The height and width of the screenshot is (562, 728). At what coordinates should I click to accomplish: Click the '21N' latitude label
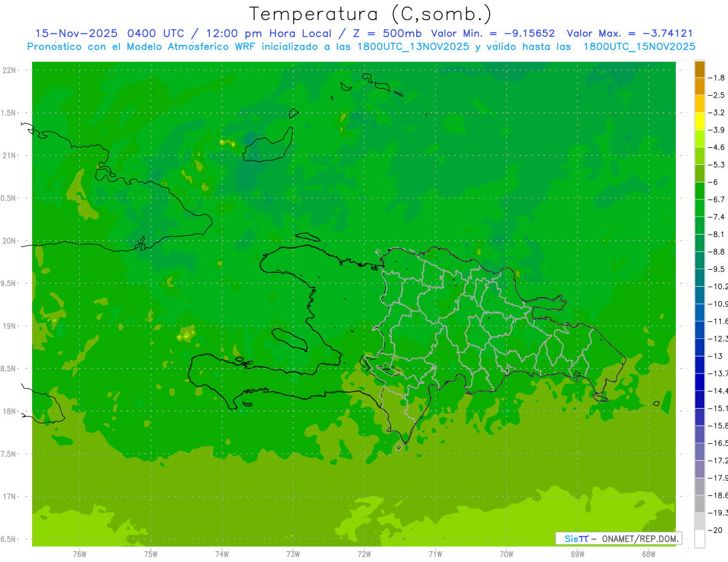(x=8, y=155)
